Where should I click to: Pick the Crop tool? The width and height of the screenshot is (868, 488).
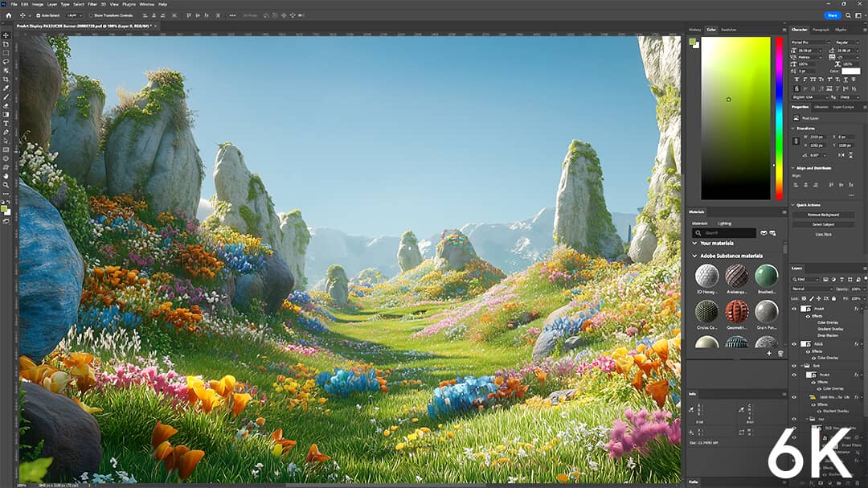point(6,80)
